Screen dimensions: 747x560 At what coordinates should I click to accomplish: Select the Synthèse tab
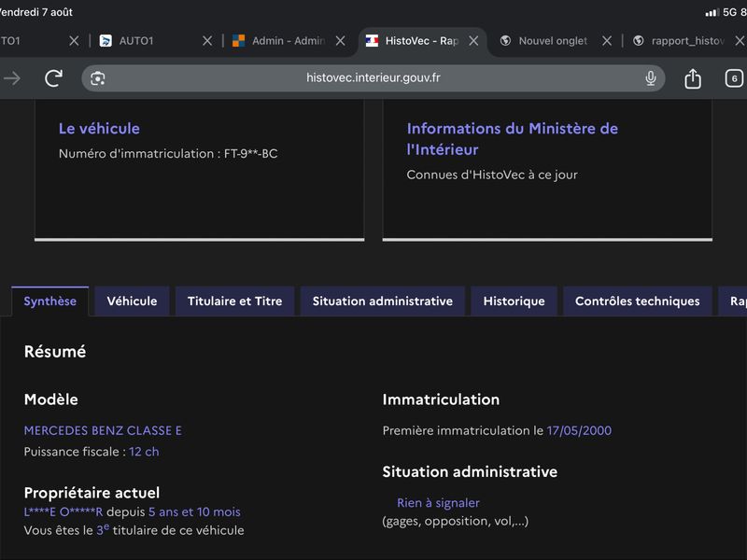coord(50,301)
